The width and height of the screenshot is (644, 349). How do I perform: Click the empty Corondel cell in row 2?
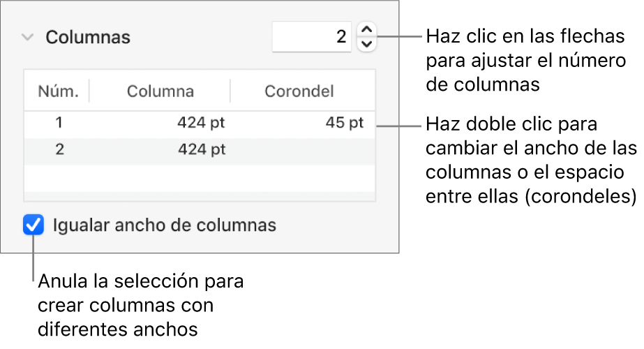pos(303,149)
